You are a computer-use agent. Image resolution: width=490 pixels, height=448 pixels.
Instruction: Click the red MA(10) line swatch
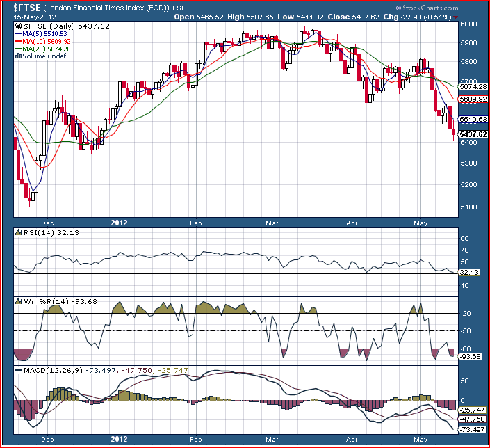(x=19, y=41)
